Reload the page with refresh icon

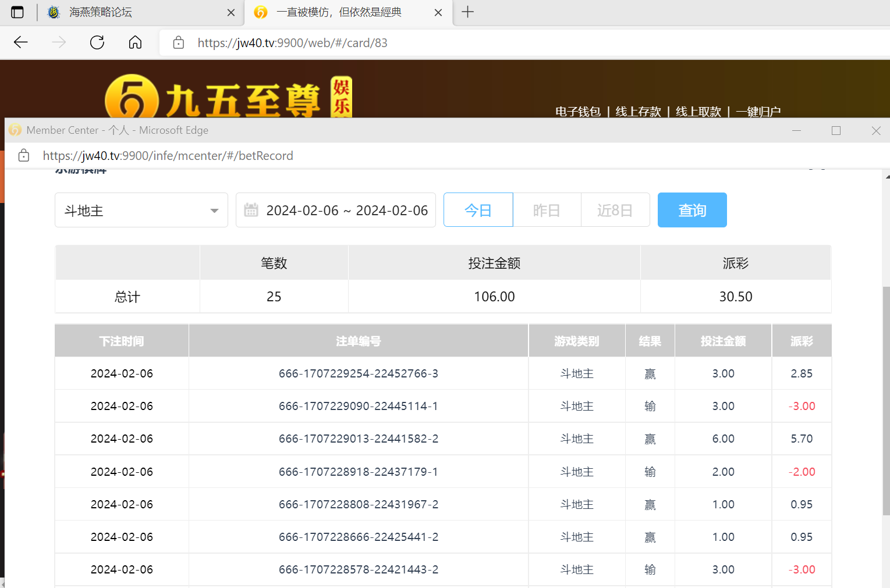[x=97, y=42]
